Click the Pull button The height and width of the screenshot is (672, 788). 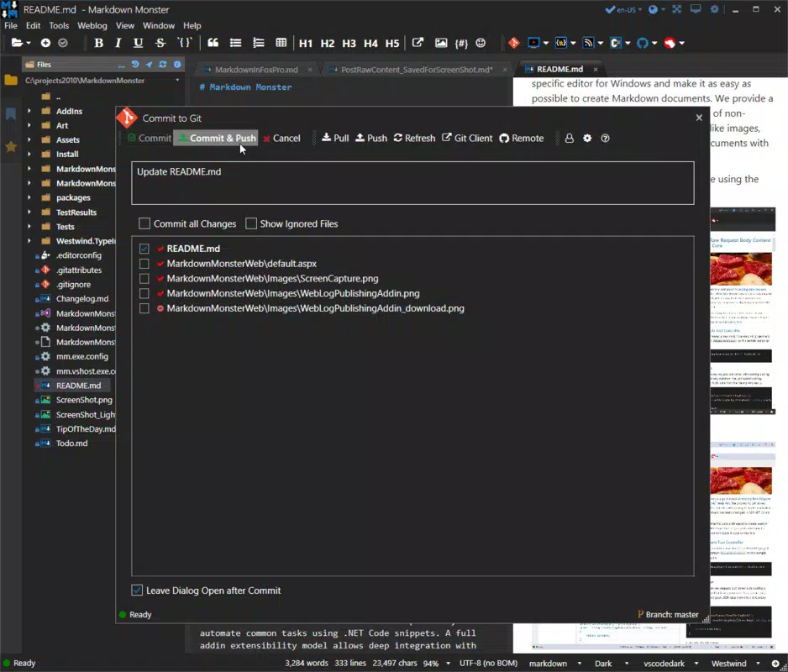[x=335, y=139]
